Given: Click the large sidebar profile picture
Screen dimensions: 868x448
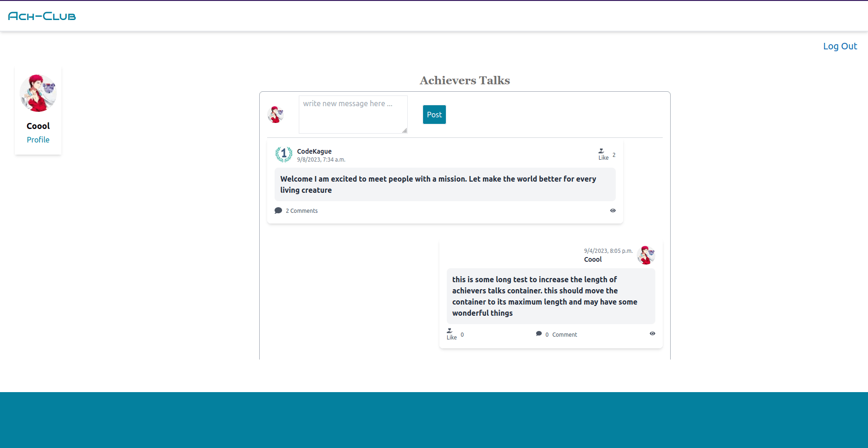Looking at the screenshot, I should pyautogui.click(x=38, y=93).
